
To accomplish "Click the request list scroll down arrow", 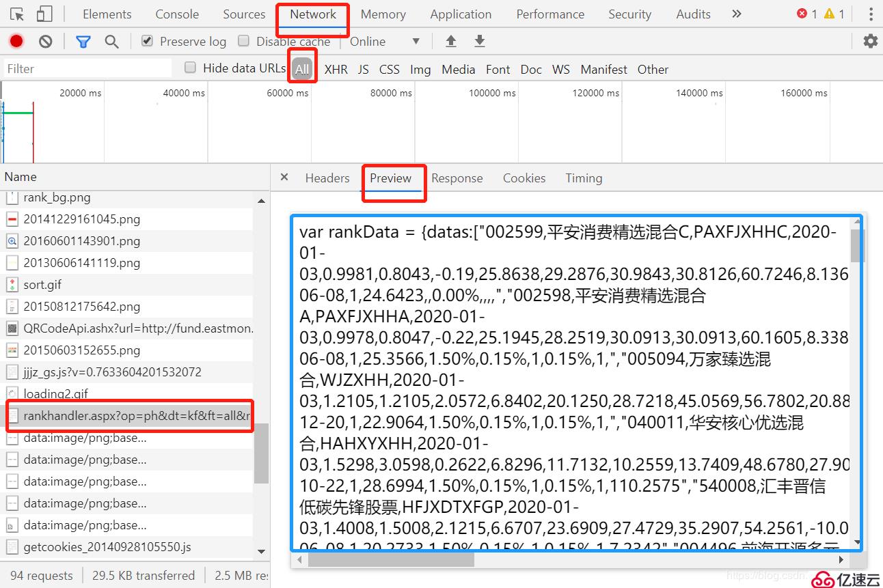I will tap(262, 550).
